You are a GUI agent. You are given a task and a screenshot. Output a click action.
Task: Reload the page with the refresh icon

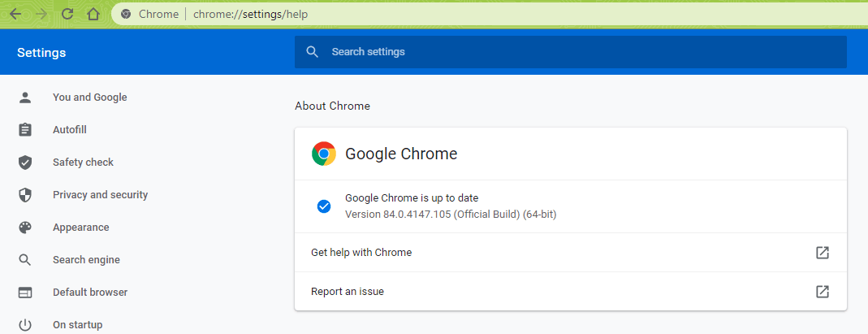[67, 14]
